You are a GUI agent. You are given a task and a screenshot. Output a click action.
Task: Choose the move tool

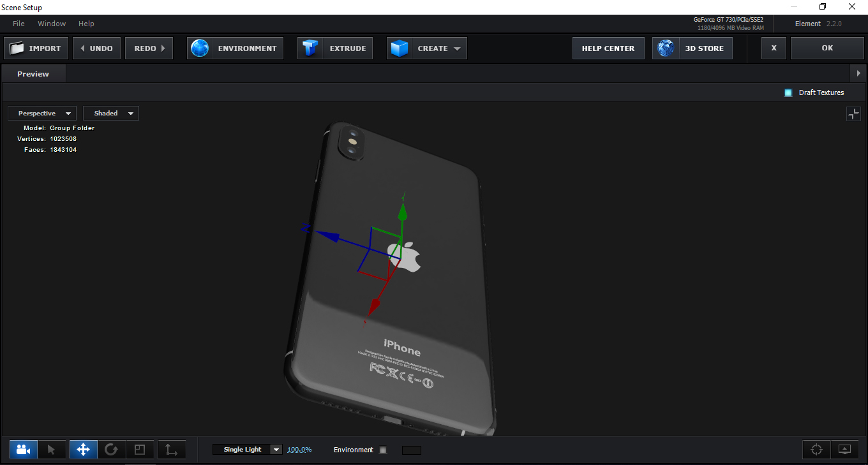pos(83,450)
